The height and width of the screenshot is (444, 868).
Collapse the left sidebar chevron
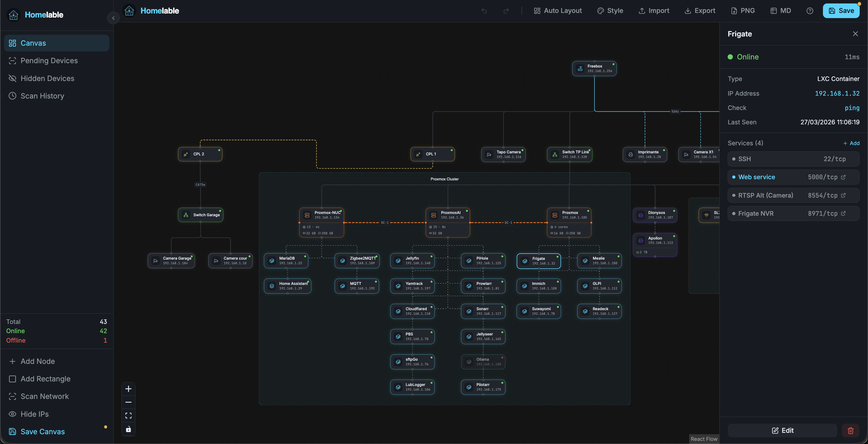click(113, 18)
